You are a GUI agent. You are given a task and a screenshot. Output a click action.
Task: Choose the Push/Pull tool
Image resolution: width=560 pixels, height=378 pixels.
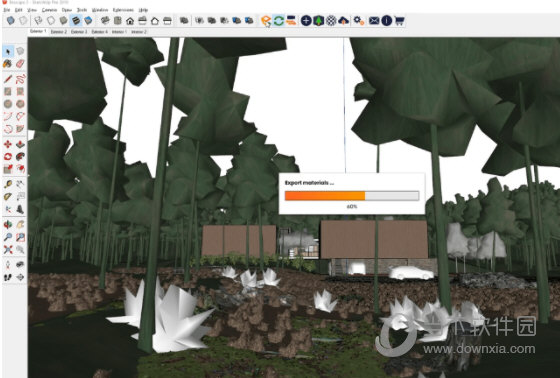click(x=20, y=144)
